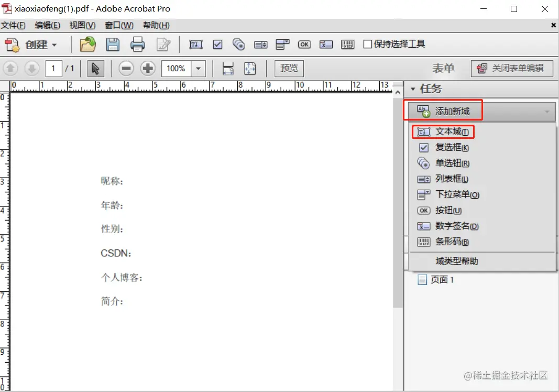Click the 关闭表单编辑 button
The width and height of the screenshot is (559, 392).
pos(511,68)
